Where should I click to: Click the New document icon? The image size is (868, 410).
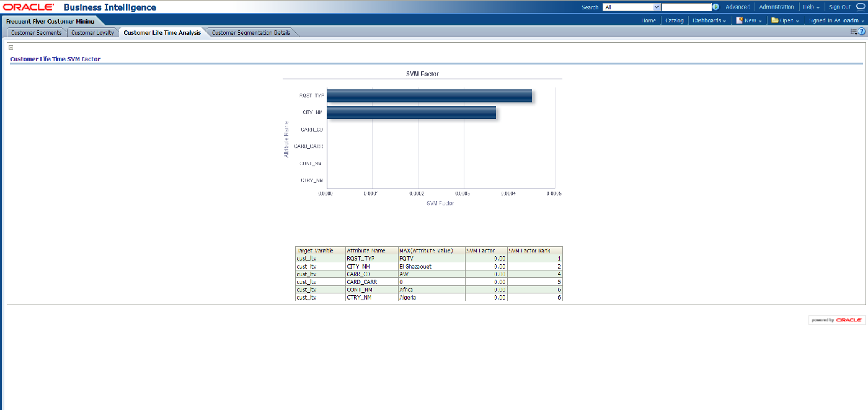pyautogui.click(x=739, y=20)
